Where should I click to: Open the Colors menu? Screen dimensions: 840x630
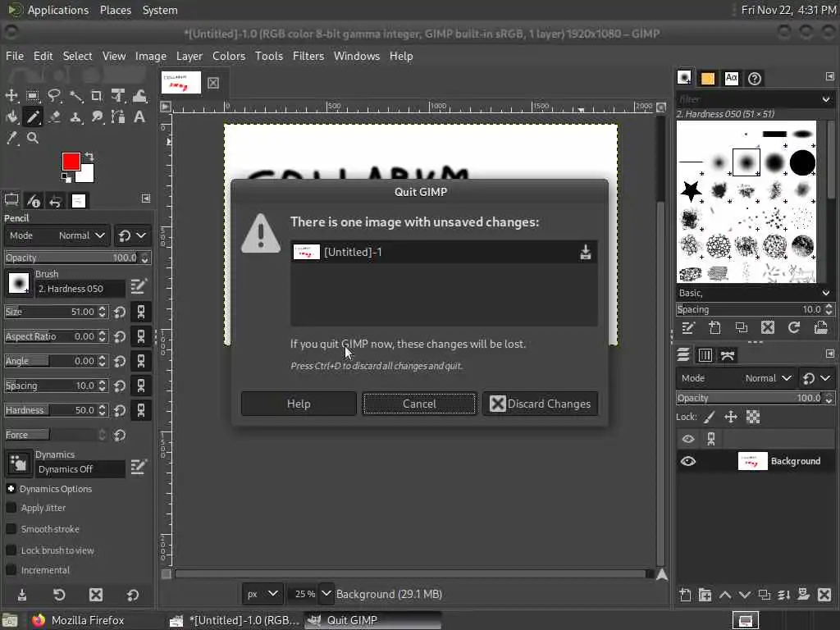coord(229,57)
